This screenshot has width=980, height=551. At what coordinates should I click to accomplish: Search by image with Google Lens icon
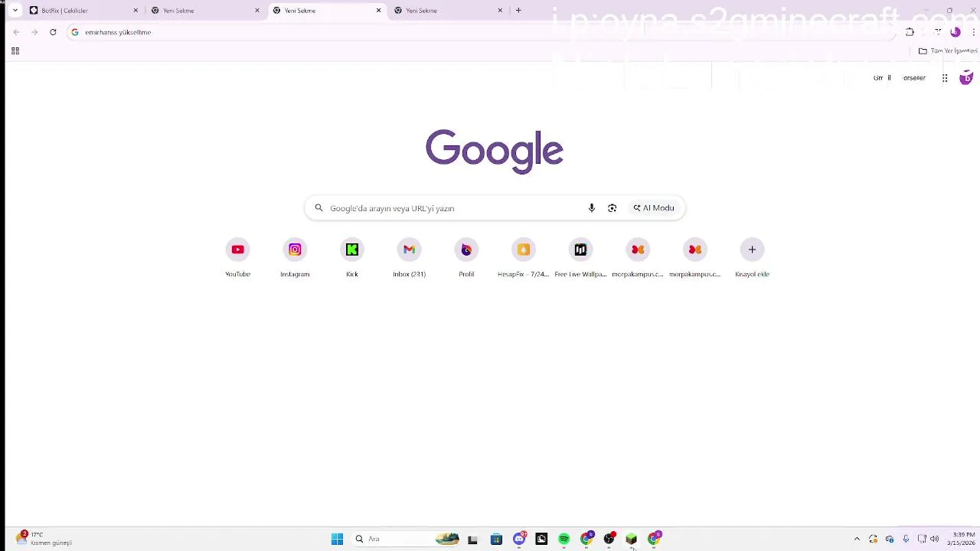pyautogui.click(x=612, y=208)
